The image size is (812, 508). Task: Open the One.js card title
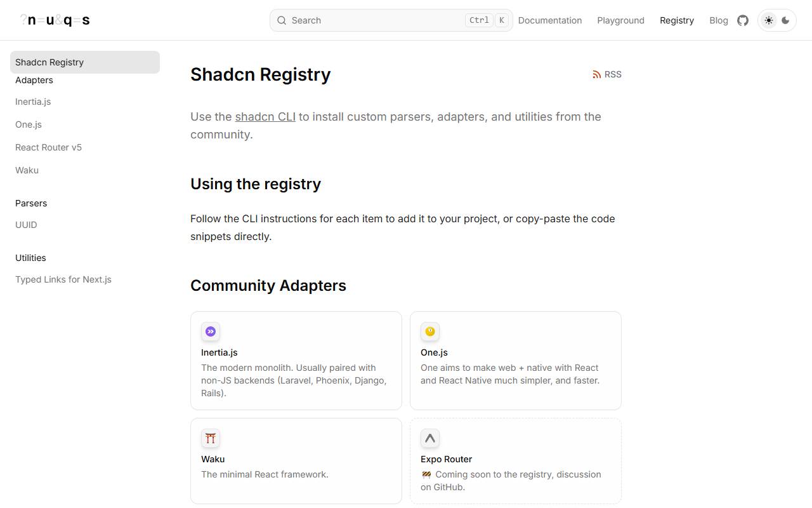[434, 352]
